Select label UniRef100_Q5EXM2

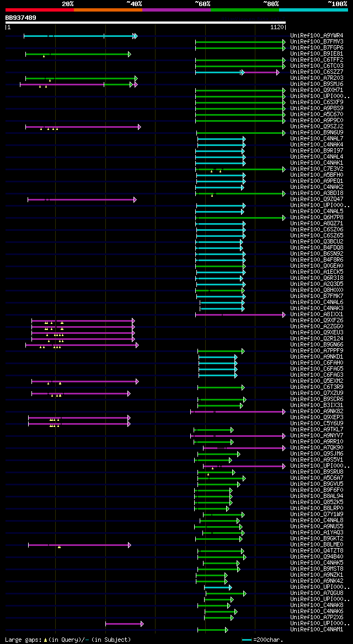(317, 381)
